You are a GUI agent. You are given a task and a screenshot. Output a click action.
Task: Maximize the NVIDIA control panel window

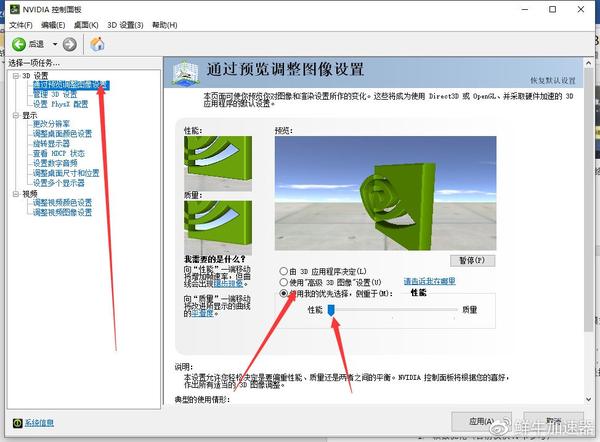553,10
